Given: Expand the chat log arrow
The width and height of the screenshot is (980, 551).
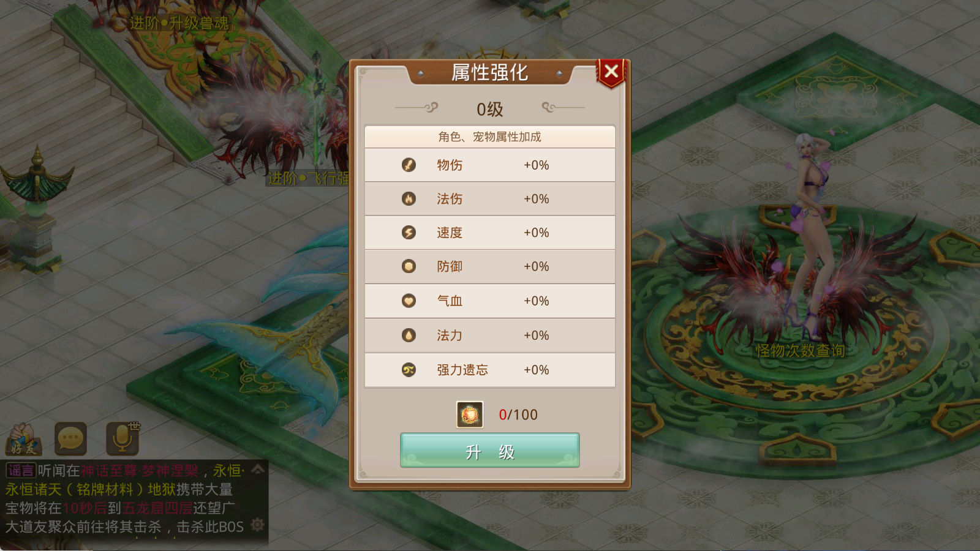Looking at the screenshot, I should point(258,470).
